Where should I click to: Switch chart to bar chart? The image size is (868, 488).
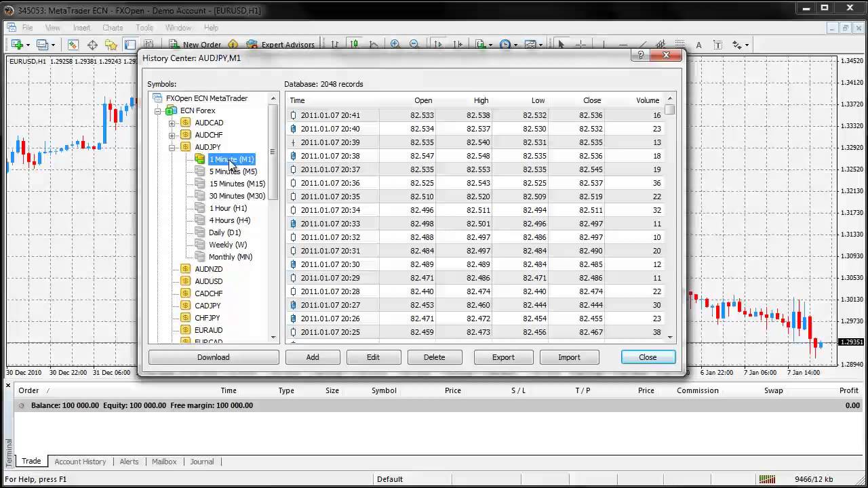[335, 45]
